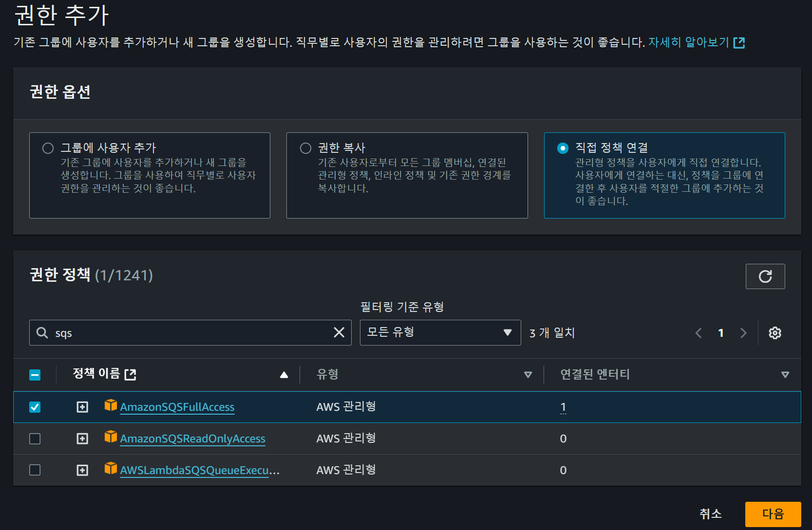Click attached entity count 1

(563, 407)
